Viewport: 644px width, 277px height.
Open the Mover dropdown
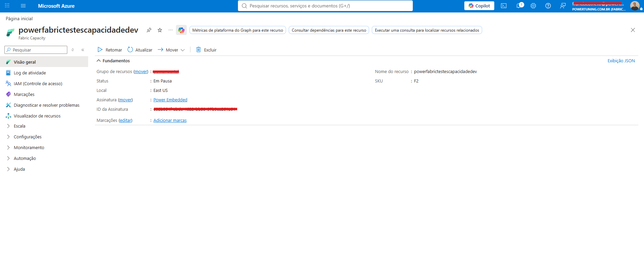(171, 50)
